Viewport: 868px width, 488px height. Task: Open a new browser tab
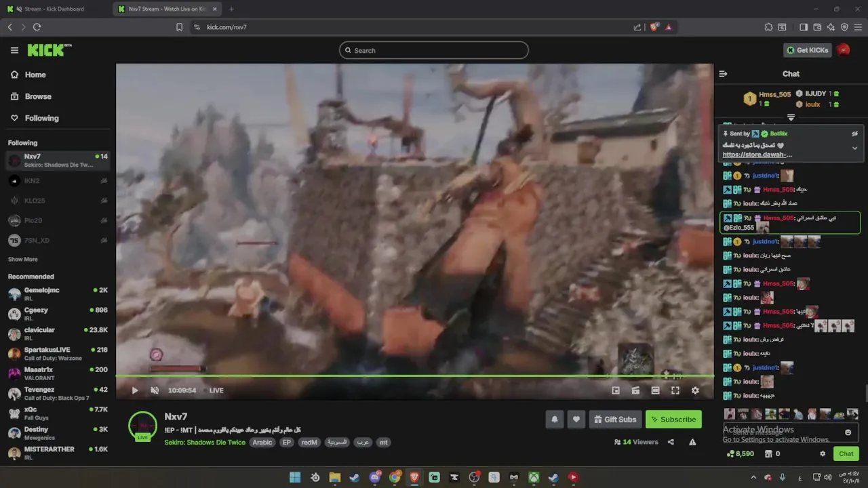point(231,9)
